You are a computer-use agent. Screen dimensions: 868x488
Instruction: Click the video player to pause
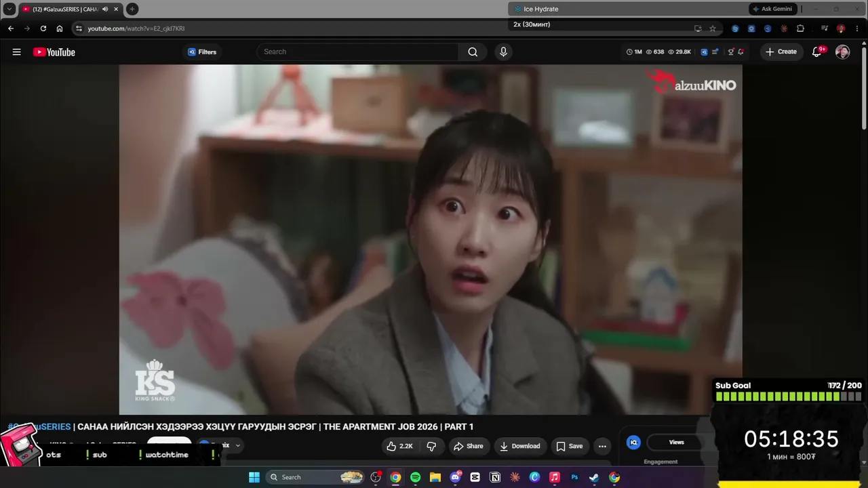[431, 239]
